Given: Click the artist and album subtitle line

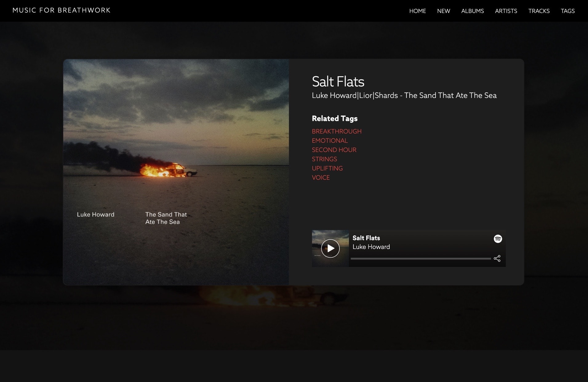Looking at the screenshot, I should [404, 95].
